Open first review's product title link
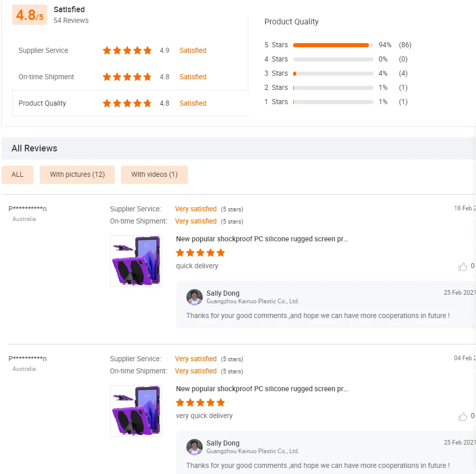This screenshot has height=474, width=476. coord(262,239)
